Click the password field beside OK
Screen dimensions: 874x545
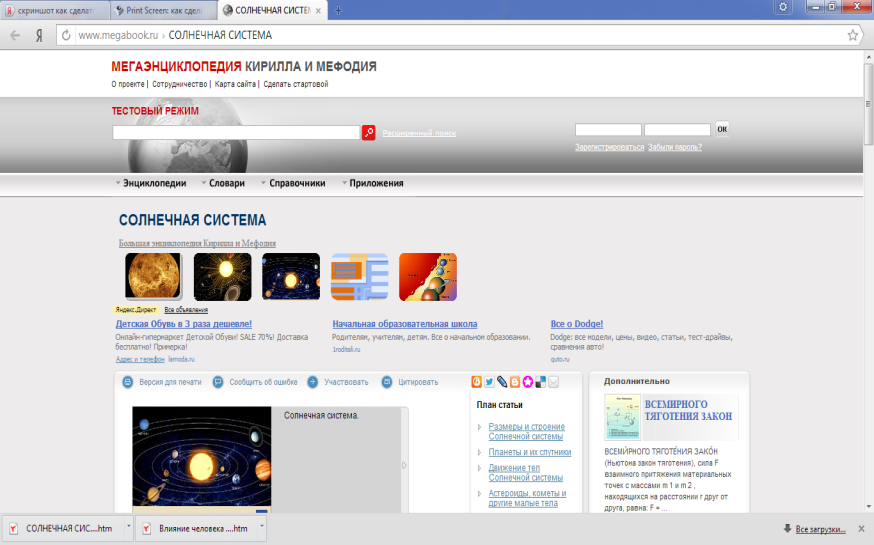[x=677, y=130]
